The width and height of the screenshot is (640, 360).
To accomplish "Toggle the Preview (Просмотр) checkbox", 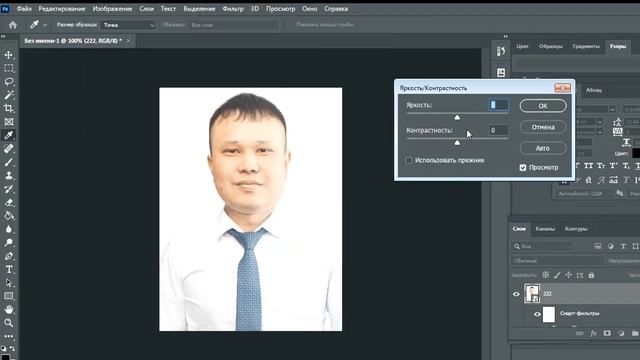I will click(x=523, y=167).
